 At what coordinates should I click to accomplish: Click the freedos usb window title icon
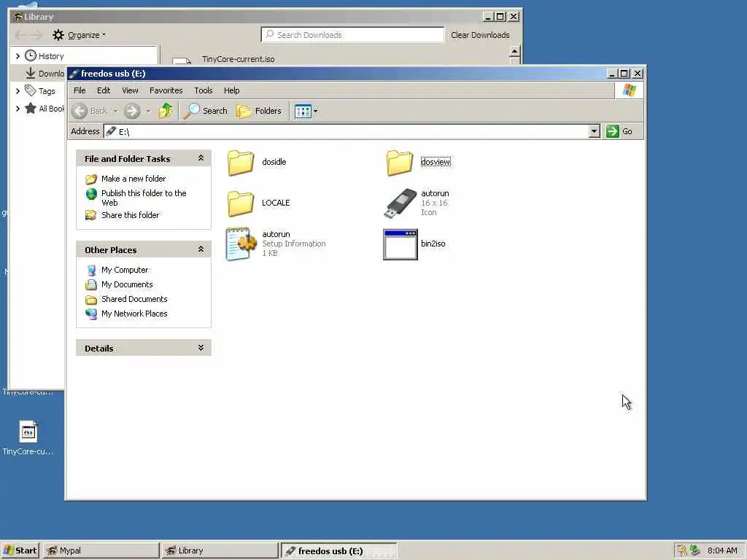click(x=74, y=74)
